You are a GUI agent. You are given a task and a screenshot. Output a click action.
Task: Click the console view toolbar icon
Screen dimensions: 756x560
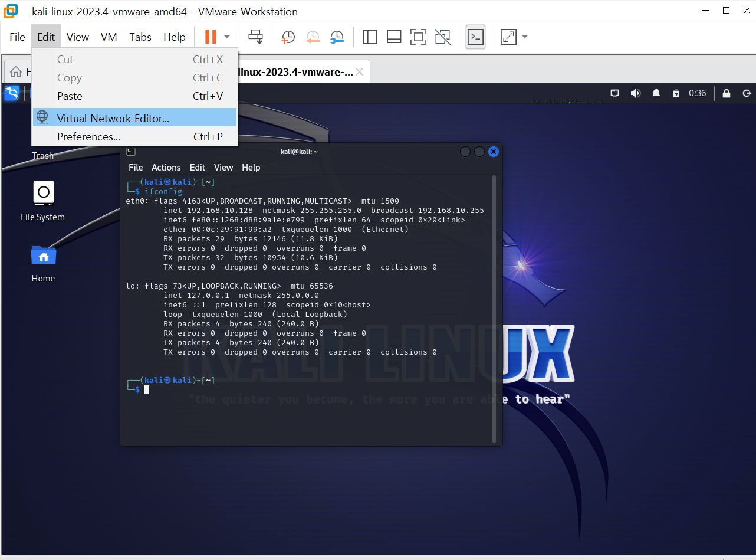pos(475,37)
